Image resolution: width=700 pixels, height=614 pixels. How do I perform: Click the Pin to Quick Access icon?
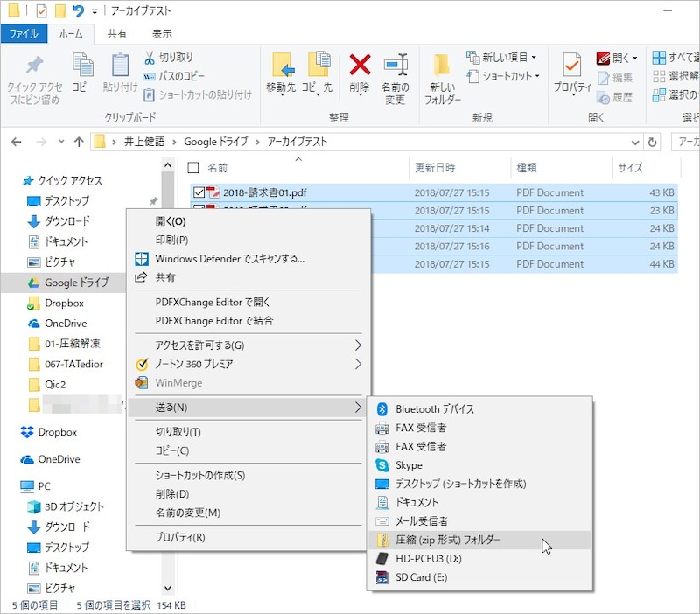(x=34, y=65)
